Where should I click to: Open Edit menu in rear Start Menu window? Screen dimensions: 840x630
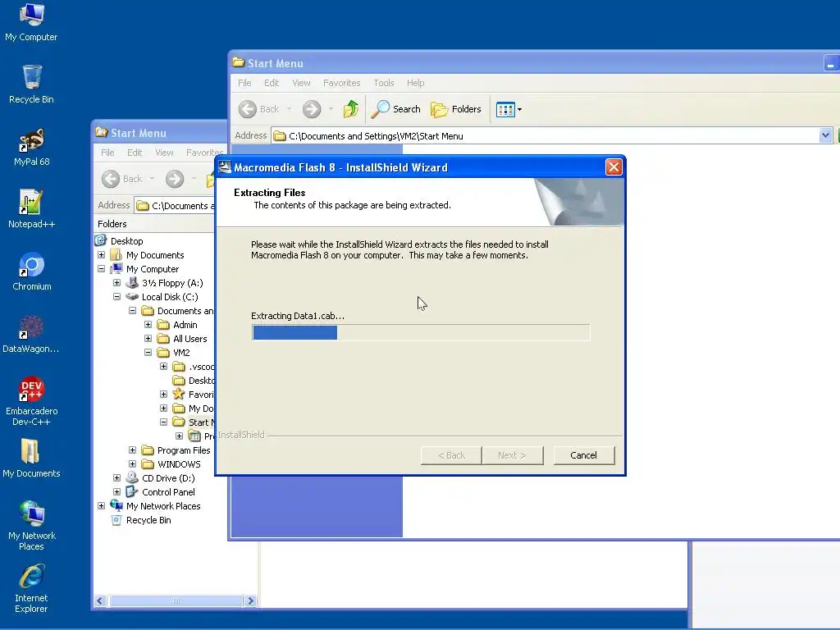click(x=135, y=153)
